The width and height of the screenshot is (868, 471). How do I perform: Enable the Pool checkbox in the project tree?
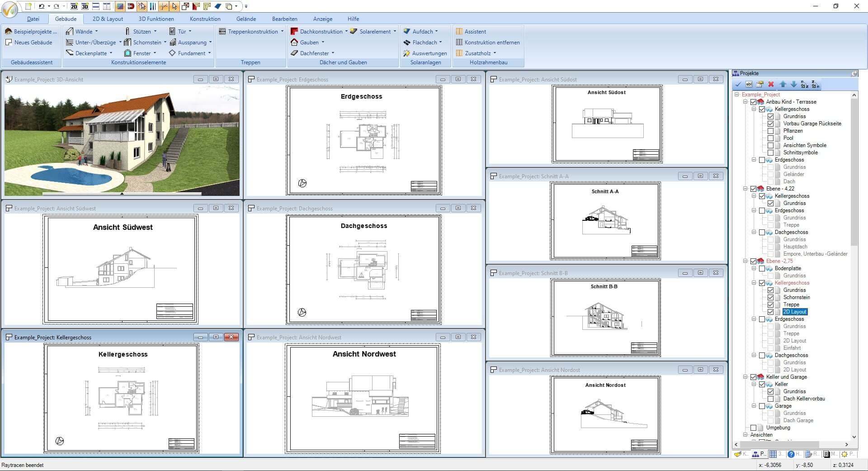coord(771,138)
